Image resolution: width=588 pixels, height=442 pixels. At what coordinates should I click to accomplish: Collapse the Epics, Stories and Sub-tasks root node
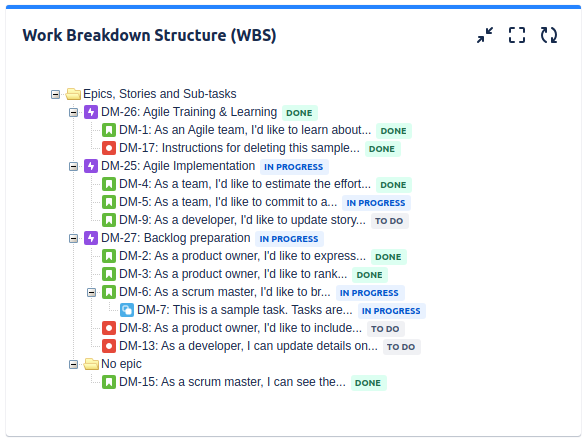pyautogui.click(x=55, y=94)
